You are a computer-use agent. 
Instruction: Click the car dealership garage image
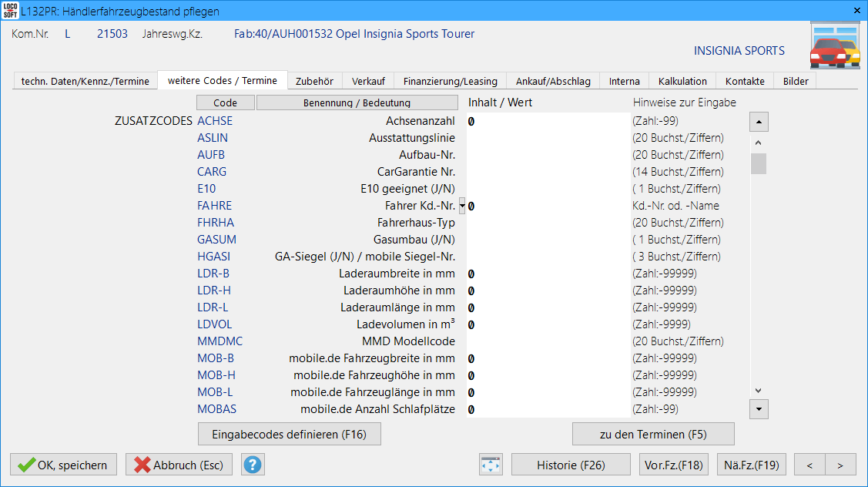pos(834,46)
